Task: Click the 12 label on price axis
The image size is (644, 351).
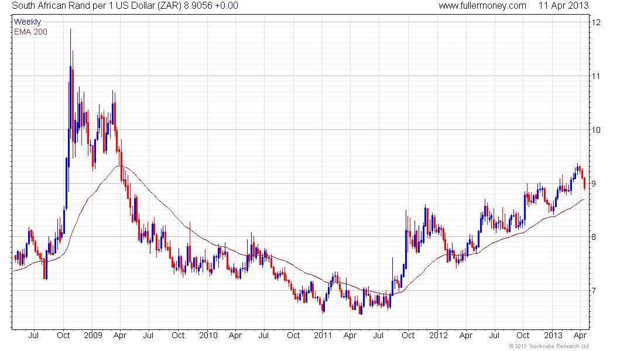Action: [597, 22]
